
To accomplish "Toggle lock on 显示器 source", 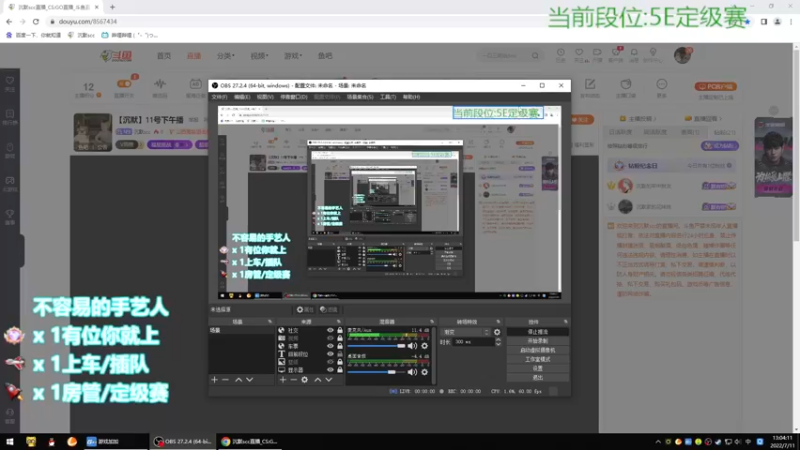I will [x=340, y=370].
